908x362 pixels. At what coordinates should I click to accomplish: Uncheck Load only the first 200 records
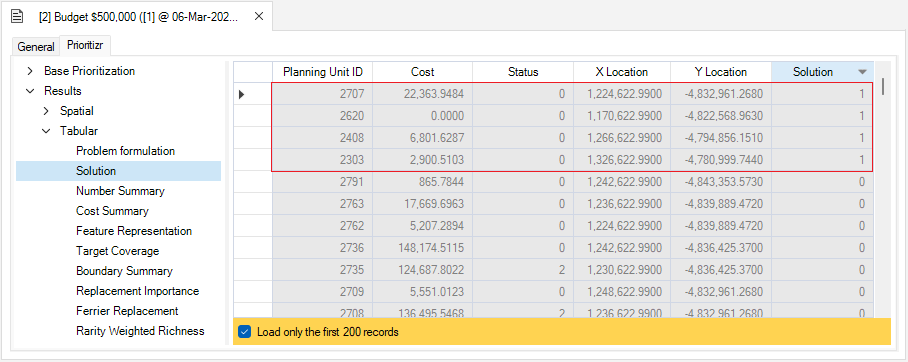point(244,332)
